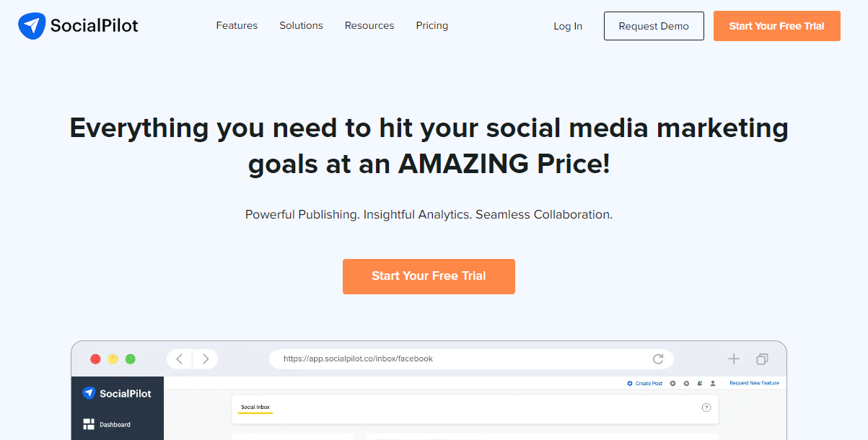Open notifications via the bell icon
Image resolution: width=868 pixels, height=440 pixels.
699,383
